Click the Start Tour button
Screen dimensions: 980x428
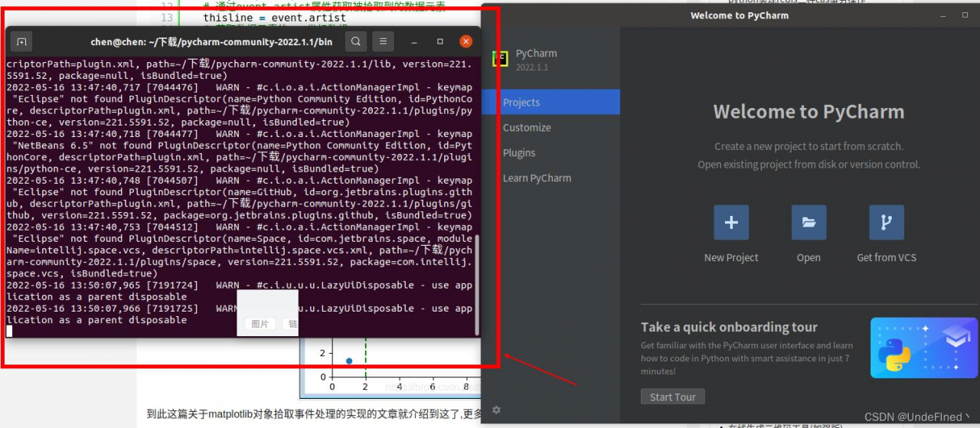click(x=672, y=397)
